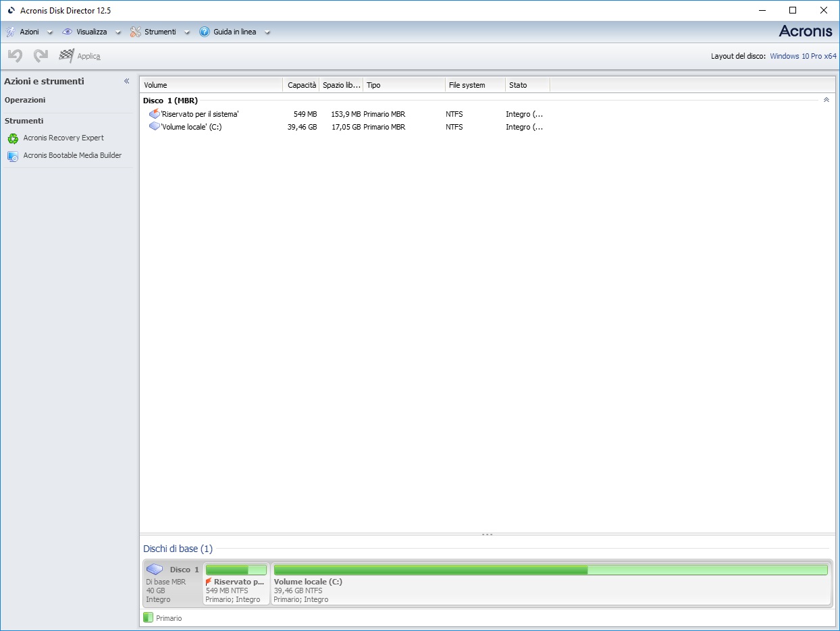
Task: Click the Disco 1 disk icon in bottom panel
Action: click(155, 570)
